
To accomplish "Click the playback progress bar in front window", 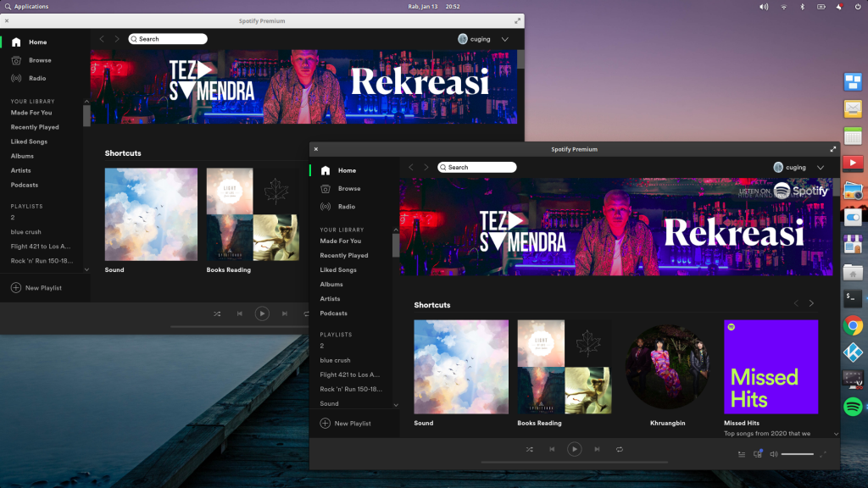I will [x=574, y=463].
